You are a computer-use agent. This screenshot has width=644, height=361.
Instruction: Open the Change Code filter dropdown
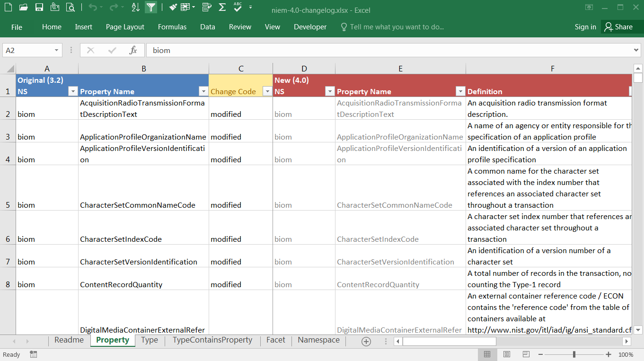click(267, 91)
